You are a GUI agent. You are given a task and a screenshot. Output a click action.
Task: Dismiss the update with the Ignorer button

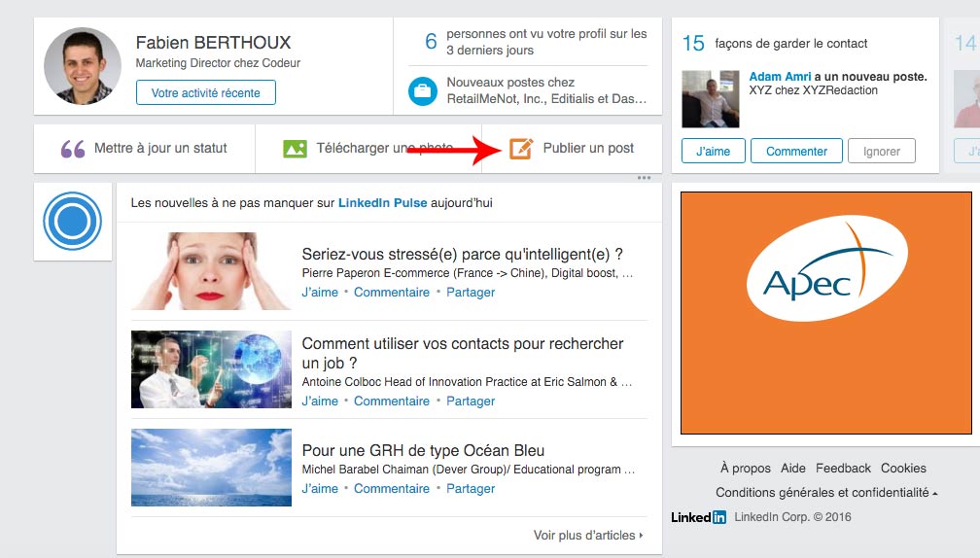881,152
